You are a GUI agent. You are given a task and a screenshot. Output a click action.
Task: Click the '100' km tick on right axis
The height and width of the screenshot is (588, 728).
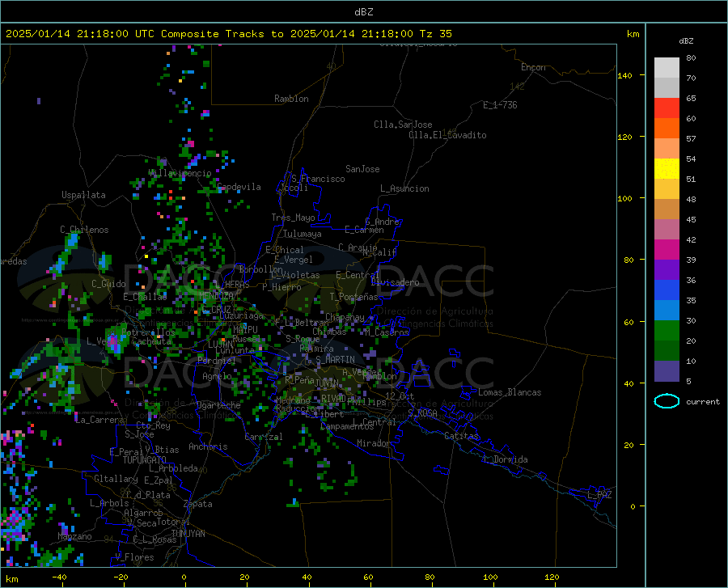point(624,199)
